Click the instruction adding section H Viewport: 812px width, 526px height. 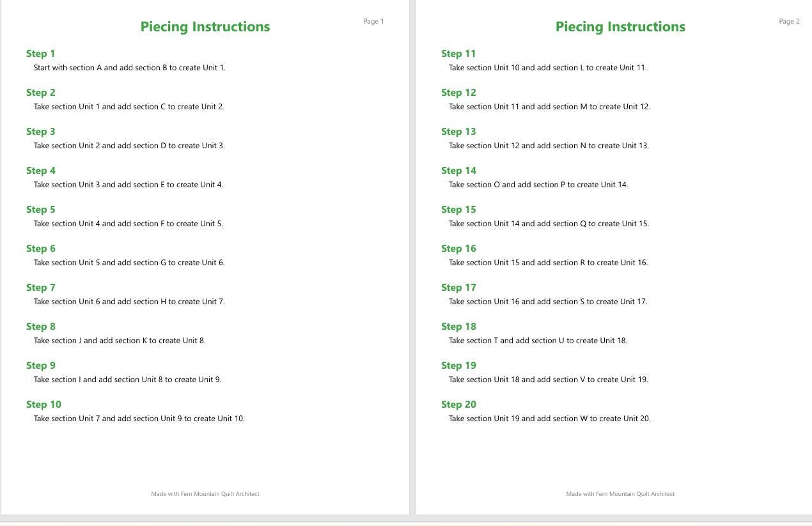tap(129, 302)
